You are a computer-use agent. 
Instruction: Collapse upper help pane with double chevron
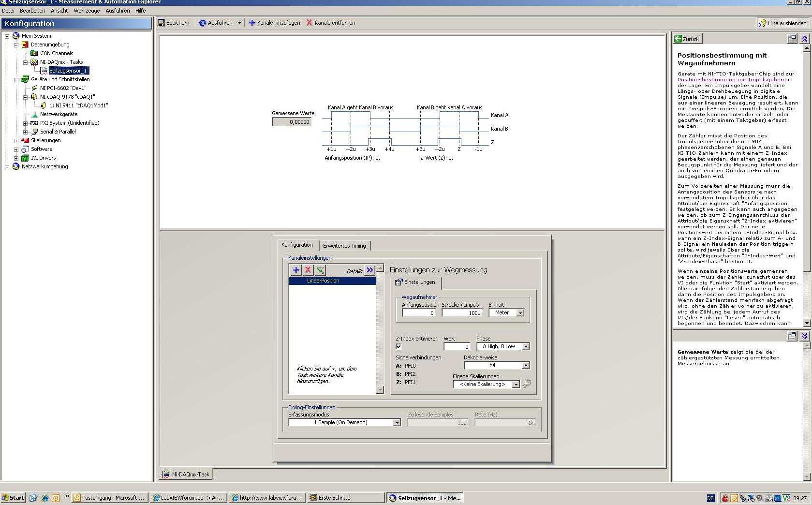(805, 39)
